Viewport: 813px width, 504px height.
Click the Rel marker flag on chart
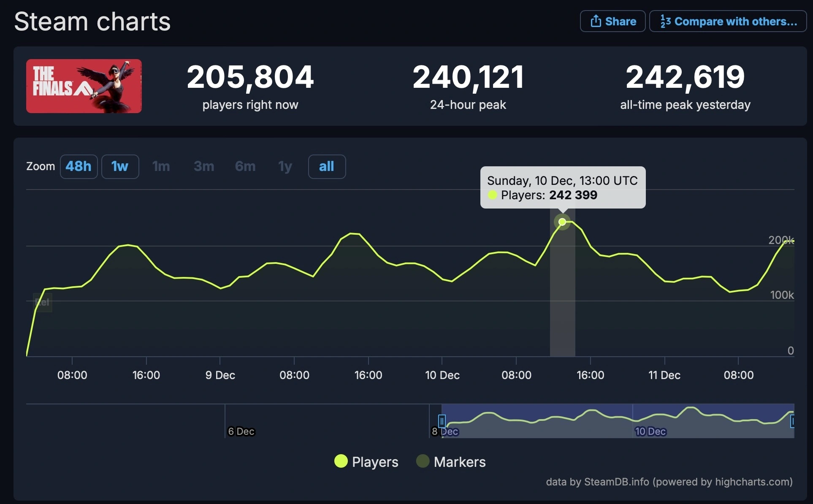coord(43,302)
